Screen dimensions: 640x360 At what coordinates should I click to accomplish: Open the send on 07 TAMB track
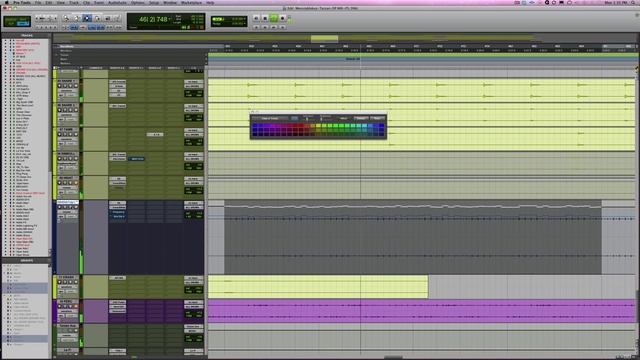coord(155,134)
